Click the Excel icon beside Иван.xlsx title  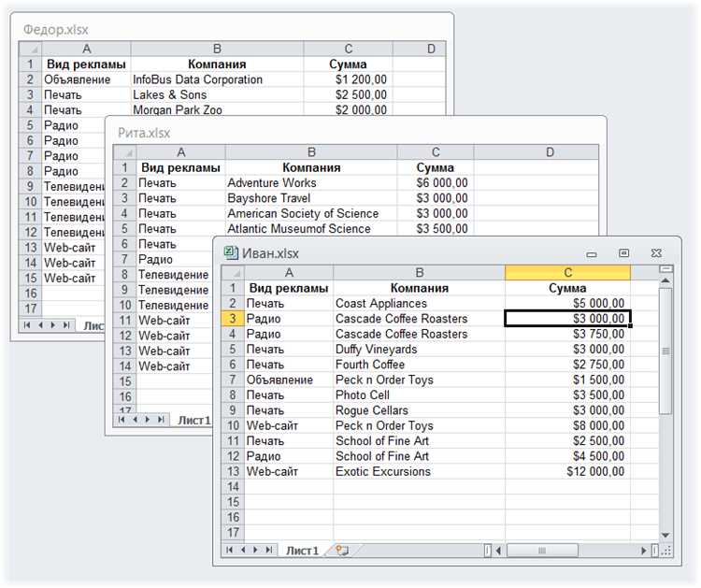pyautogui.click(x=231, y=253)
